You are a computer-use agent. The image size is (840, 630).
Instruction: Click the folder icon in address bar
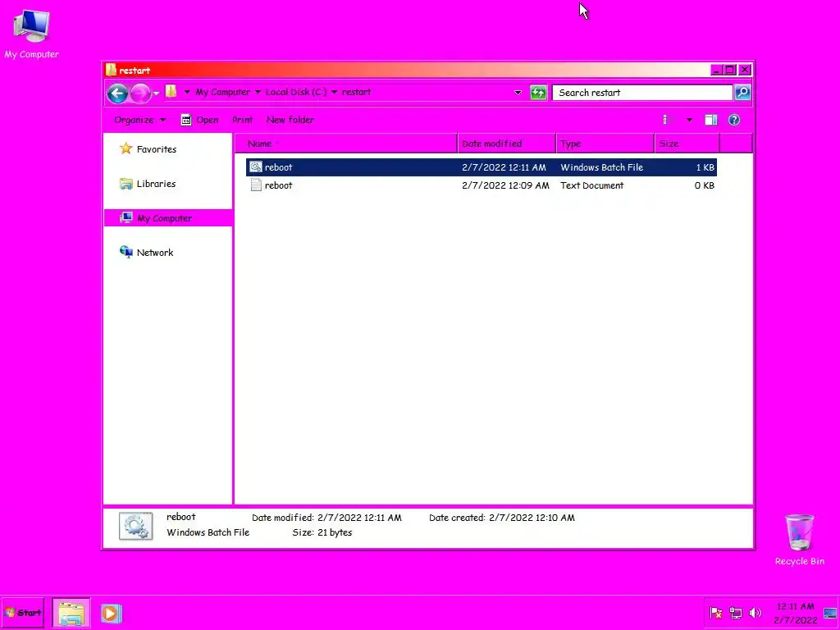171,92
